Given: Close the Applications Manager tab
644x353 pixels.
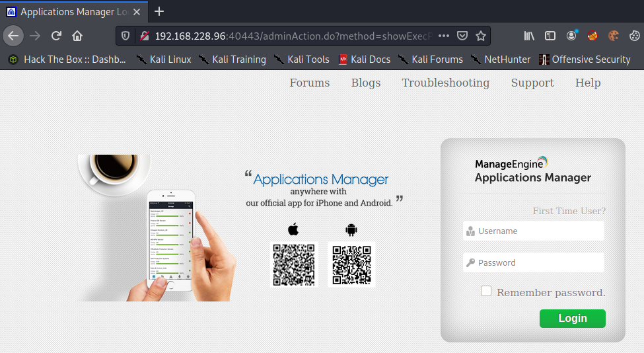Looking at the screenshot, I should pos(137,12).
